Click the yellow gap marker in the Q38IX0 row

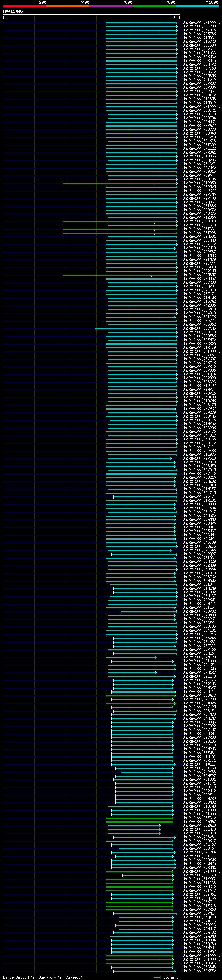tap(155, 222)
